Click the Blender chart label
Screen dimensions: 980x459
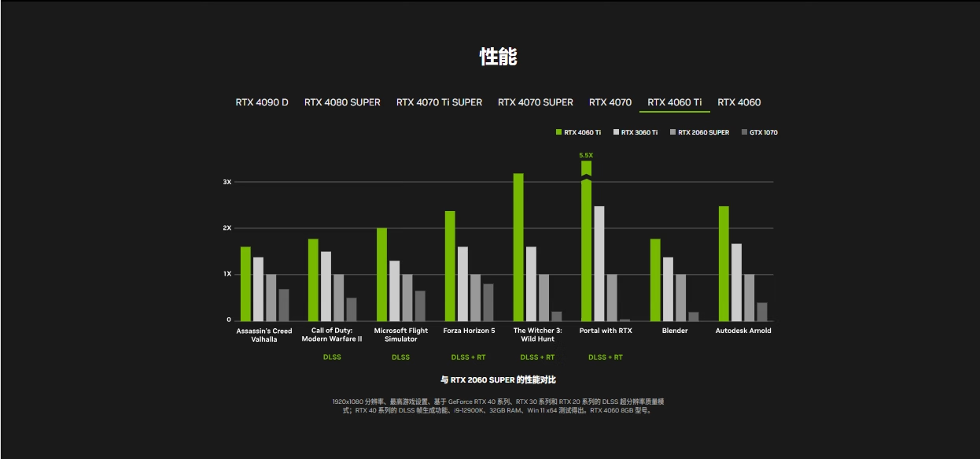(x=675, y=331)
